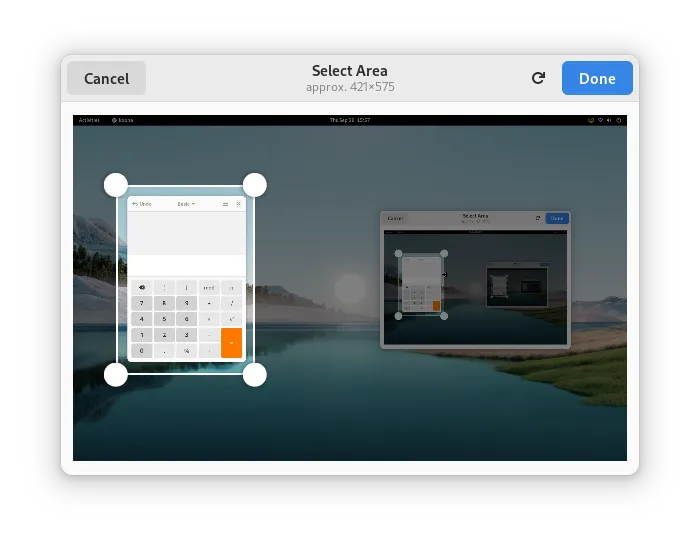Retake the screenshot using the refresh icon
Image resolution: width=700 pixels, height=542 pixels.
pos(538,78)
